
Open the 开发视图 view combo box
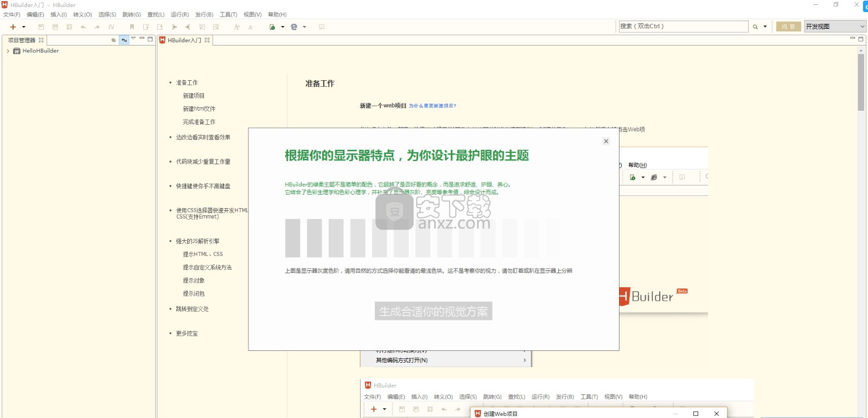coord(835,26)
